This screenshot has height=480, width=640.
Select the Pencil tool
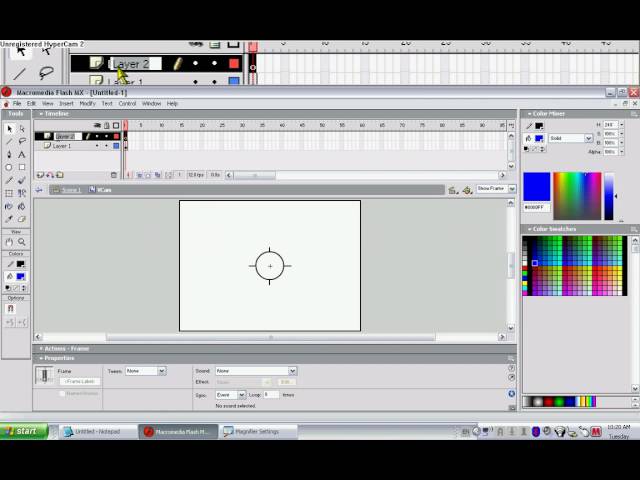[x=9, y=180]
